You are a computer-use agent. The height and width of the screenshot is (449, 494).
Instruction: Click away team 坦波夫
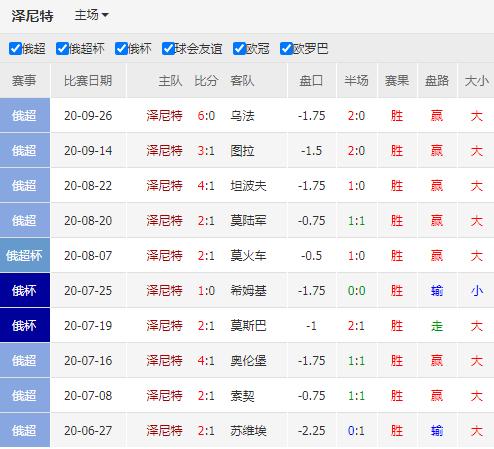tap(248, 186)
